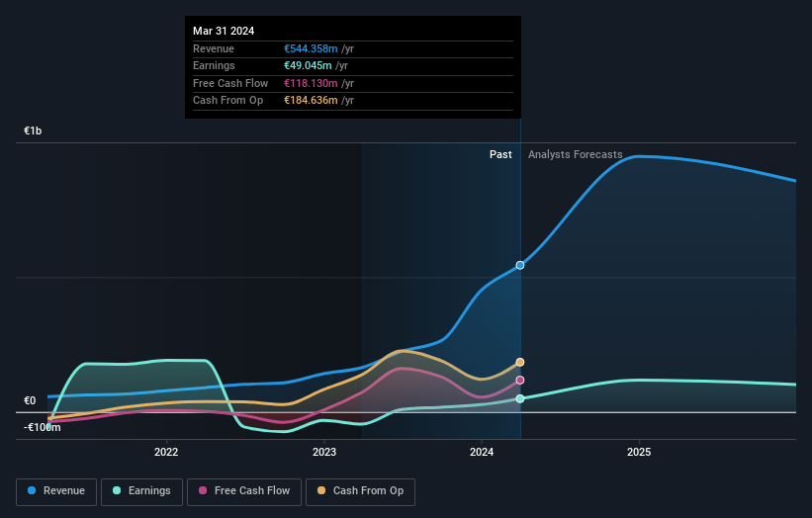Click the Mar 31 2024 tooltip date
Viewport: 812px width, 518px height.
click(224, 31)
